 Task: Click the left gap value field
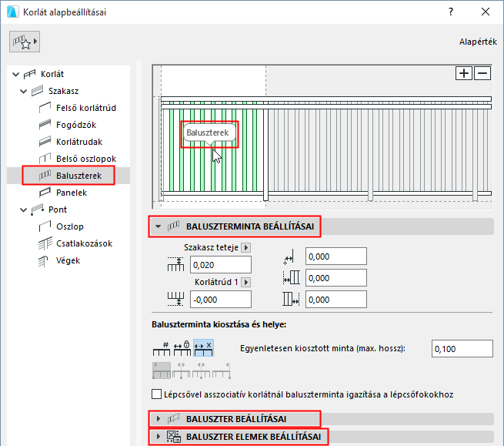[336, 278]
